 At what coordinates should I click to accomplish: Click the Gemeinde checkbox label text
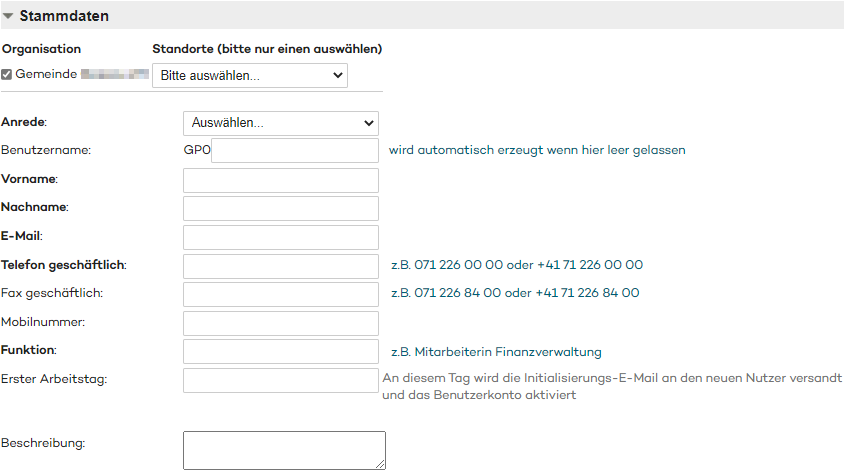(x=46, y=75)
